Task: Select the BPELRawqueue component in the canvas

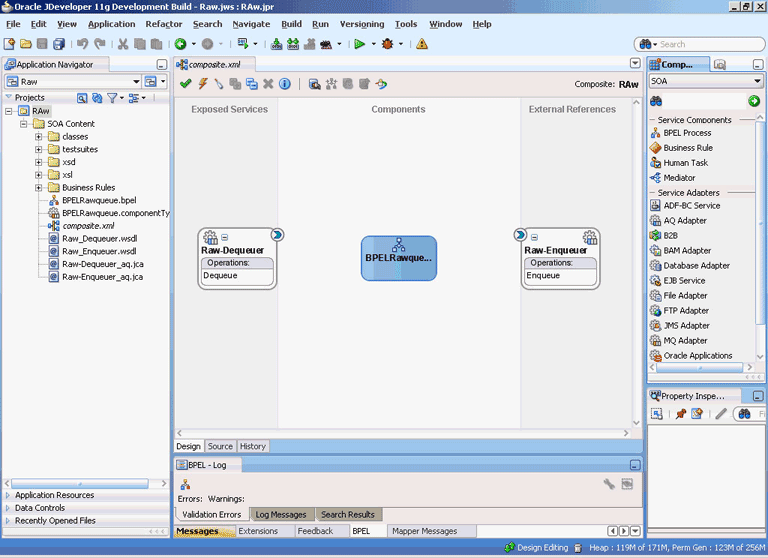Action: coord(399,258)
